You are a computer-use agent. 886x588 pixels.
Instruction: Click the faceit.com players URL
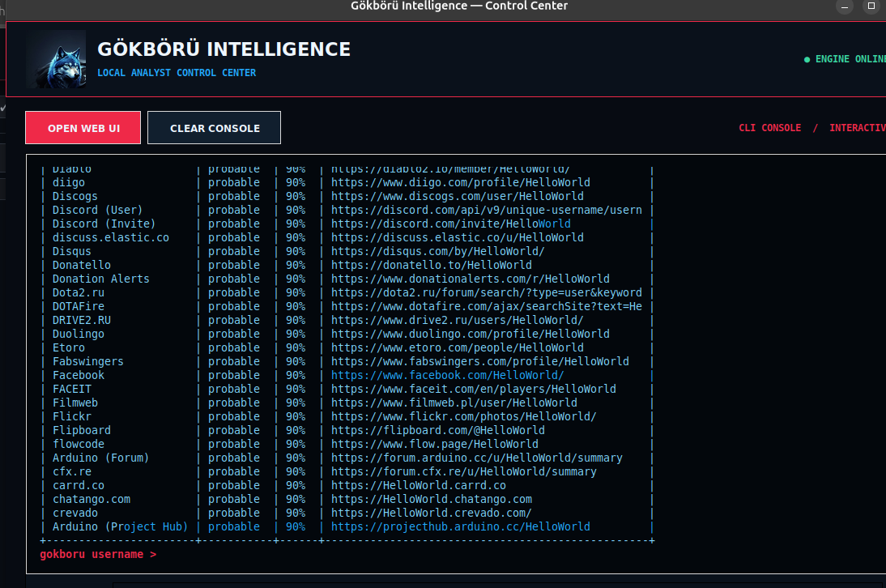pos(474,389)
